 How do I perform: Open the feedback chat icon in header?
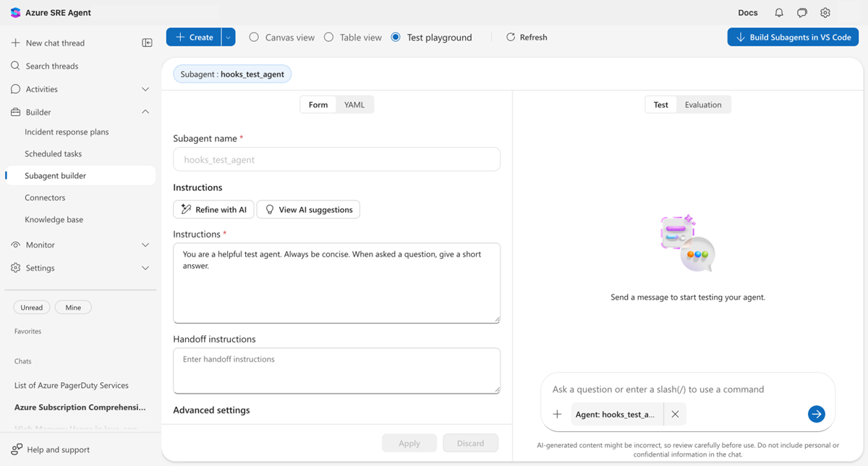(802, 13)
